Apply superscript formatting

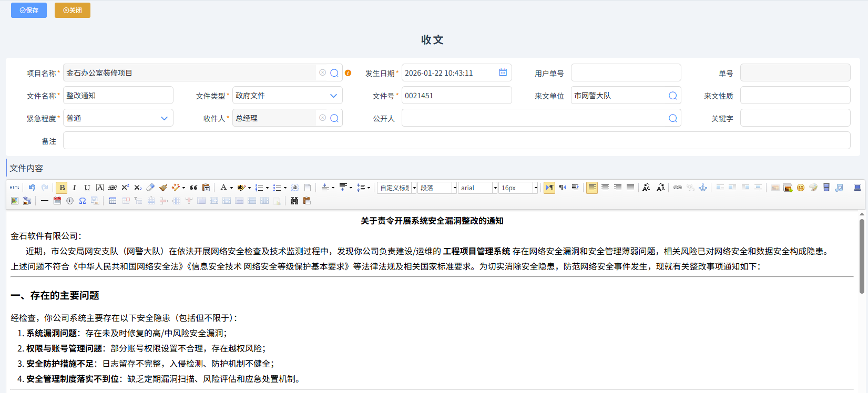(x=125, y=188)
